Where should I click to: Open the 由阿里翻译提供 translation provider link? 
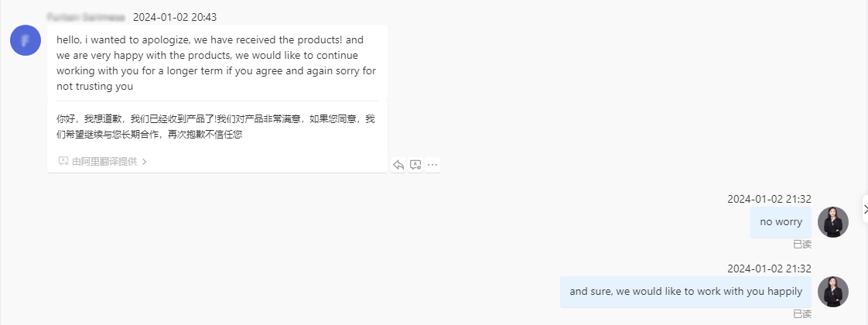pos(104,162)
